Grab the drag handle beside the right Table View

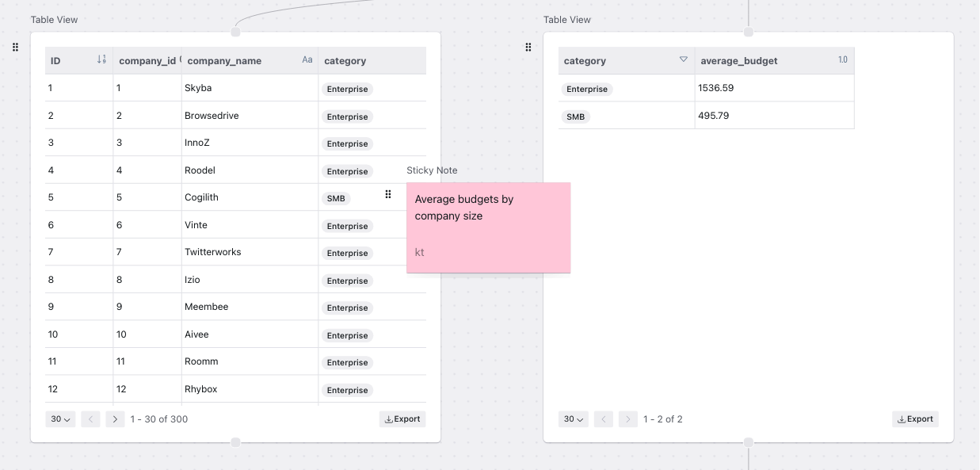point(528,47)
